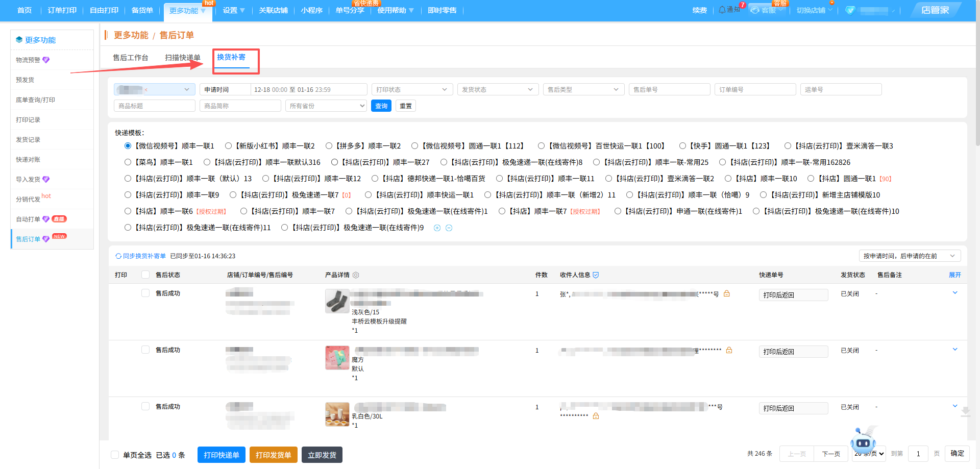Open the 打印状态 dropdown
This screenshot has width=980, height=469.
[x=411, y=90]
